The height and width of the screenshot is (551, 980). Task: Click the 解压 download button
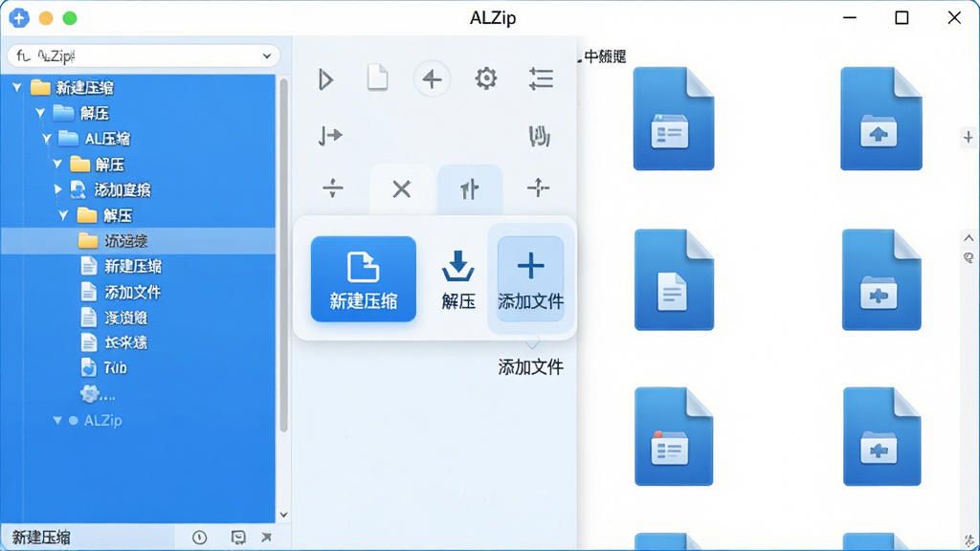tap(458, 279)
